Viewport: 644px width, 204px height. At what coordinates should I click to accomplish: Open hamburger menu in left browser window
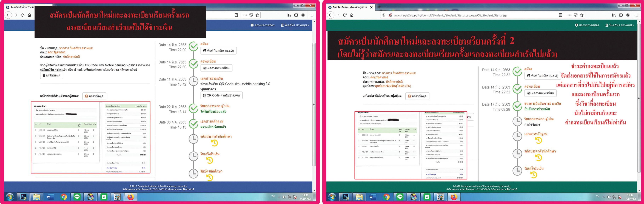click(312, 15)
